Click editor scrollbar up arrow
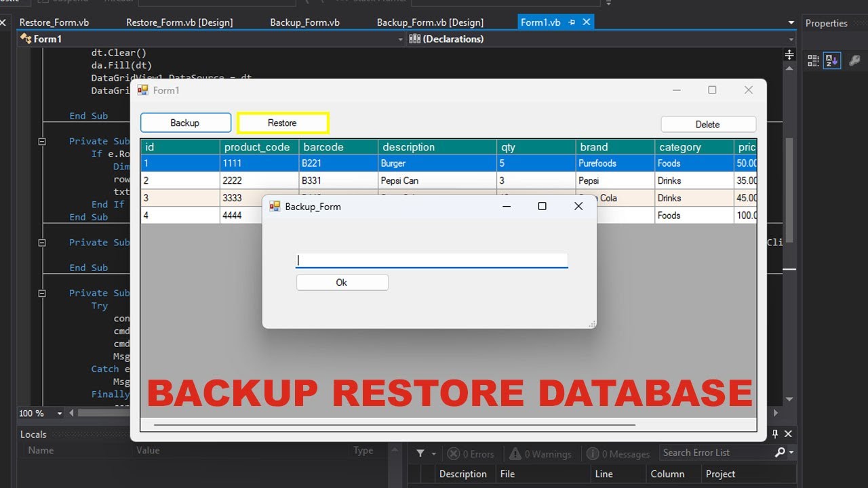 tap(789, 68)
